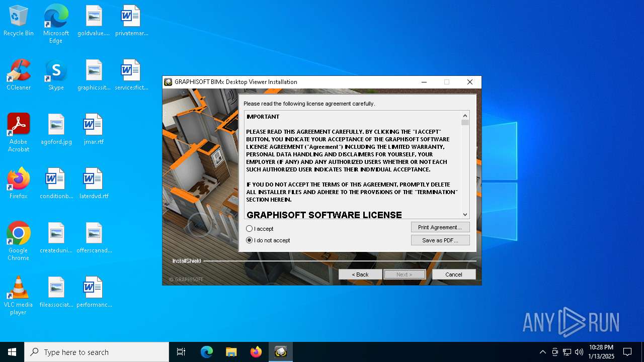Select the conditionb Word document icon

[x=56, y=184]
